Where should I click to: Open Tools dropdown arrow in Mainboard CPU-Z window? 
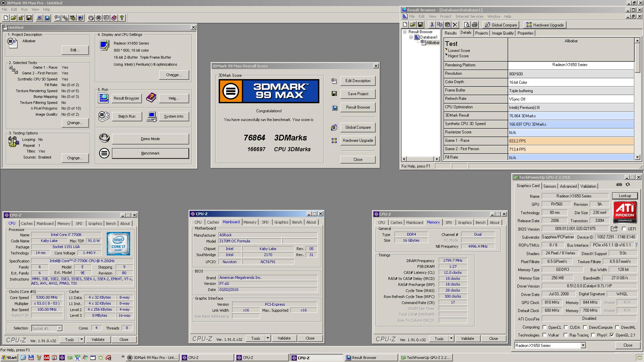pos(268,339)
